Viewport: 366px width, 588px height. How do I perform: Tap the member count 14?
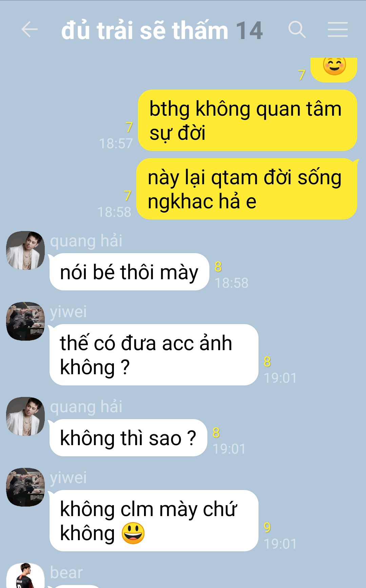(x=249, y=31)
